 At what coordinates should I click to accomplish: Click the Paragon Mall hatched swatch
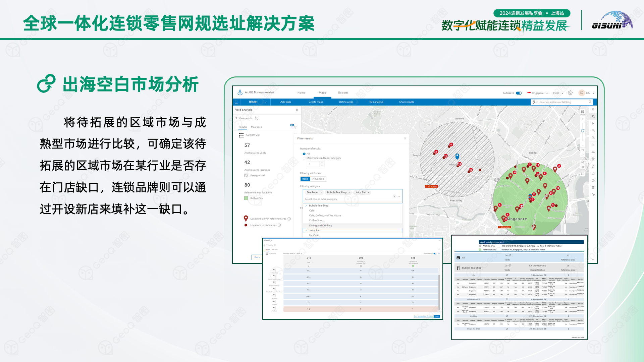click(246, 176)
